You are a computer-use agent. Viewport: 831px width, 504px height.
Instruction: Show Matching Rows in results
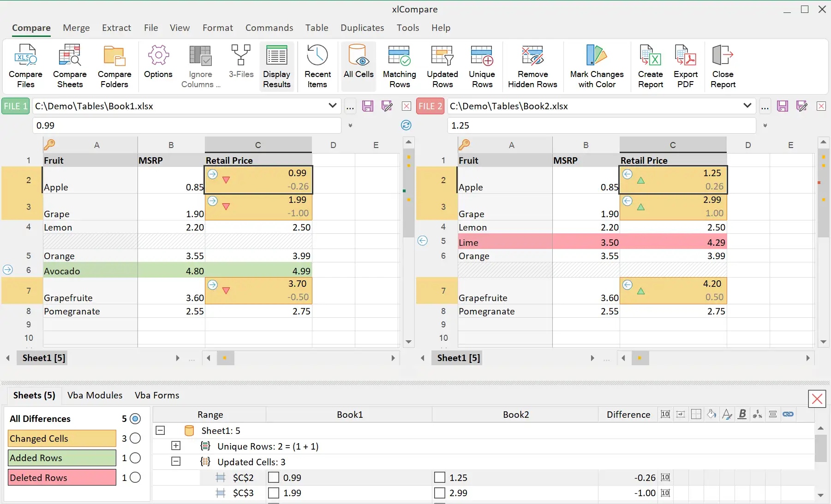coord(400,66)
